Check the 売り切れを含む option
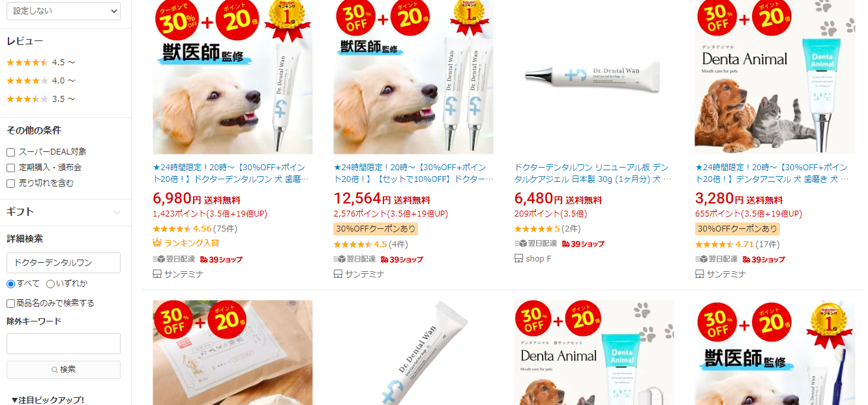Image resolution: width=868 pixels, height=405 pixels. point(10,183)
